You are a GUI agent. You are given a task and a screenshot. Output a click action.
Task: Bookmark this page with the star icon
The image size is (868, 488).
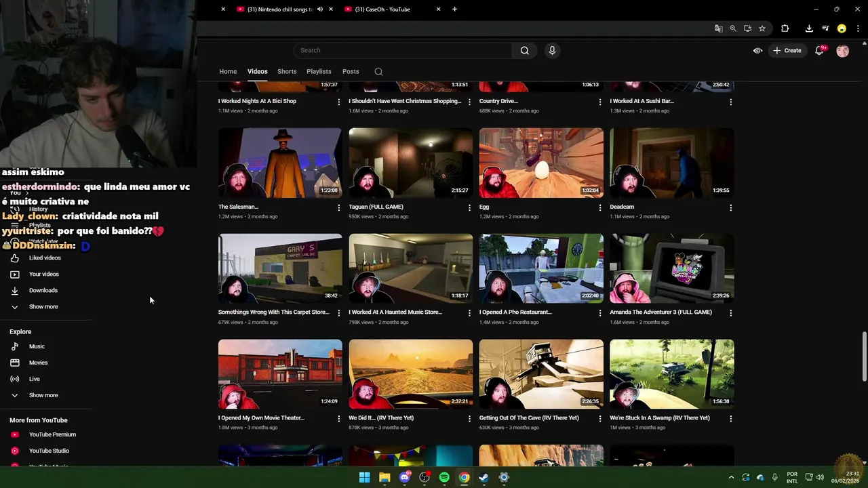pyautogui.click(x=762, y=28)
